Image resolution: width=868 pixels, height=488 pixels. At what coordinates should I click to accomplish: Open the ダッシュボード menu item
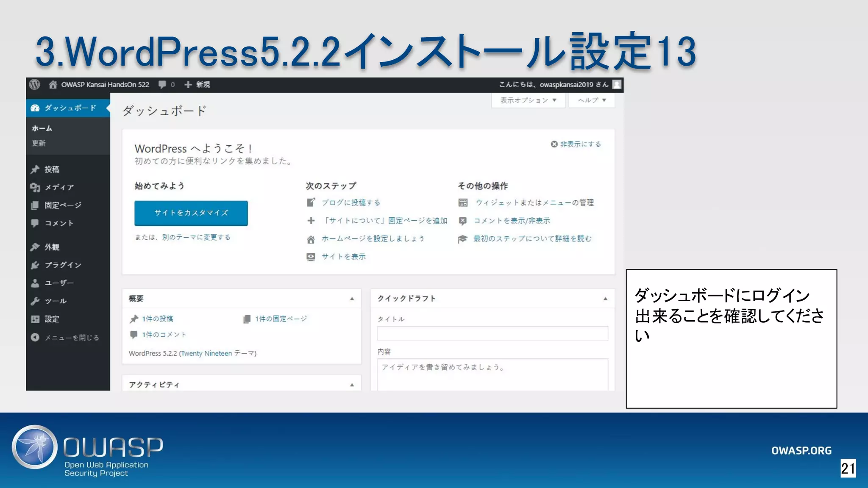click(68, 108)
